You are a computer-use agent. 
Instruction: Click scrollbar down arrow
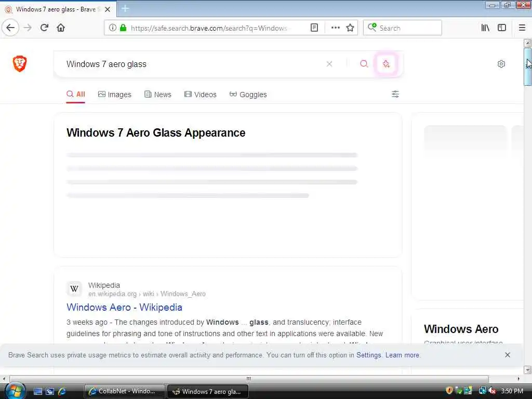[x=527, y=369]
